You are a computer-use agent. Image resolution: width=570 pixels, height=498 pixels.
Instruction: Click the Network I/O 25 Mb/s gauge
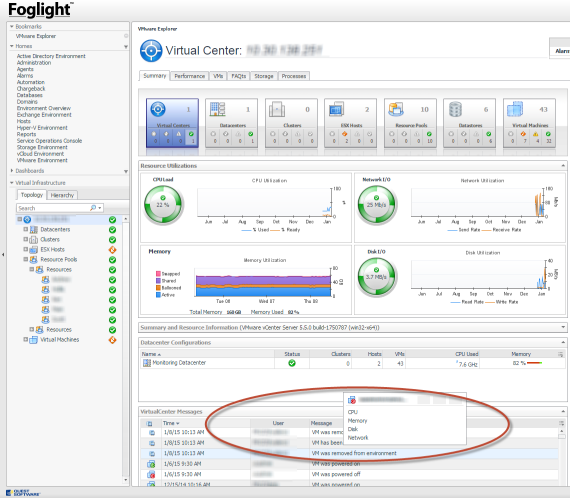[377, 205]
